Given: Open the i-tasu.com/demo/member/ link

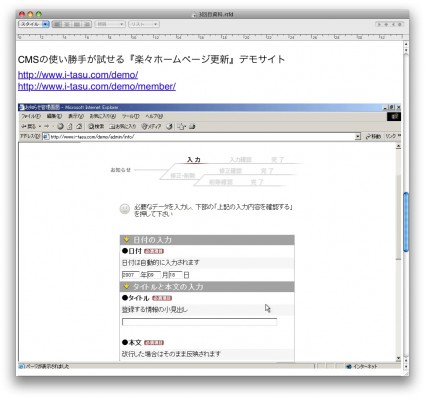Looking at the screenshot, I should point(97,86).
